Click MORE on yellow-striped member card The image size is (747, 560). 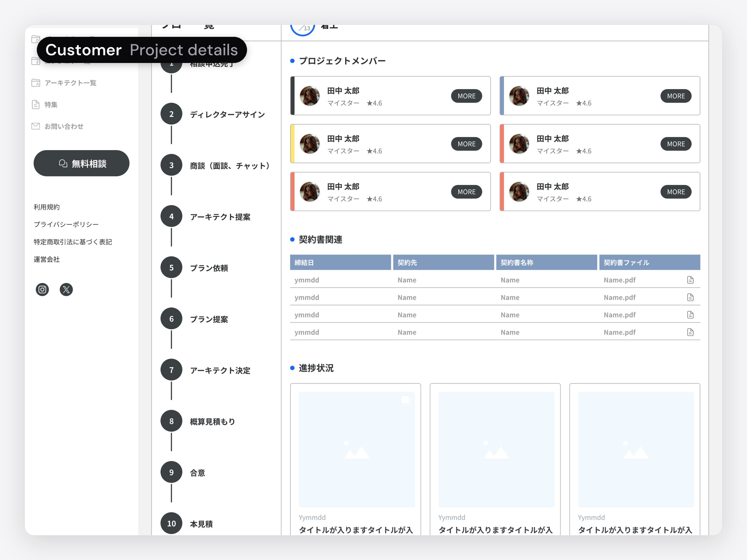point(466,144)
